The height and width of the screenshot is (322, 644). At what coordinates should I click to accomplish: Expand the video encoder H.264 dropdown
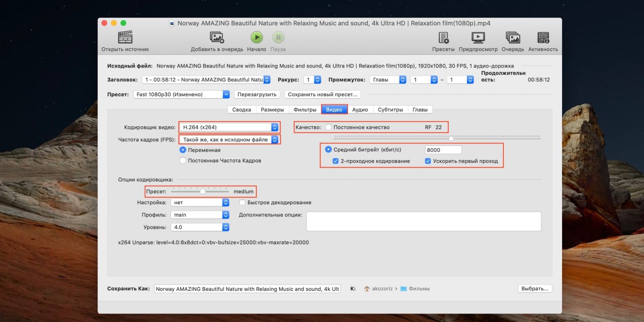tap(229, 127)
